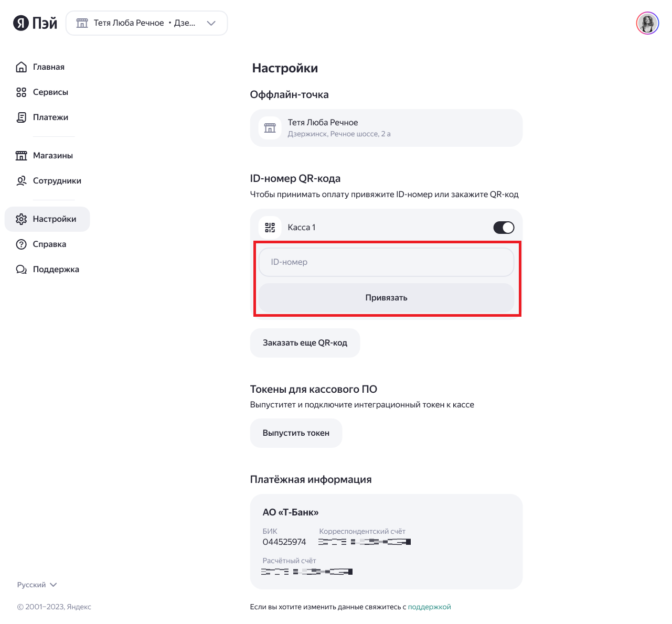The image size is (672, 624).
Task: Toggle the Касса 1 switch off
Action: tap(504, 228)
